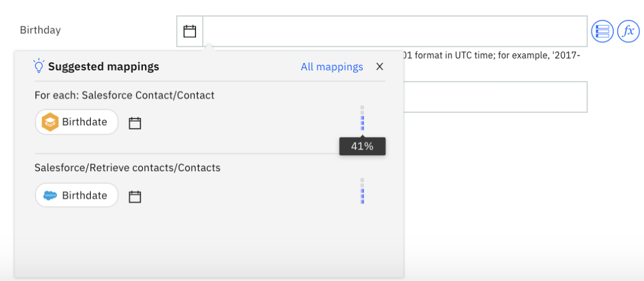Click the empty field below the Birthday field
The width and height of the screenshot is (644, 281).
coord(495,97)
